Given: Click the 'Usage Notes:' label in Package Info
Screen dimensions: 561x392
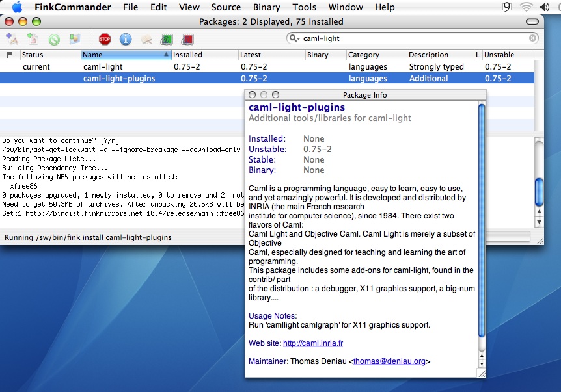Looking at the screenshot, I should pyautogui.click(x=273, y=315).
